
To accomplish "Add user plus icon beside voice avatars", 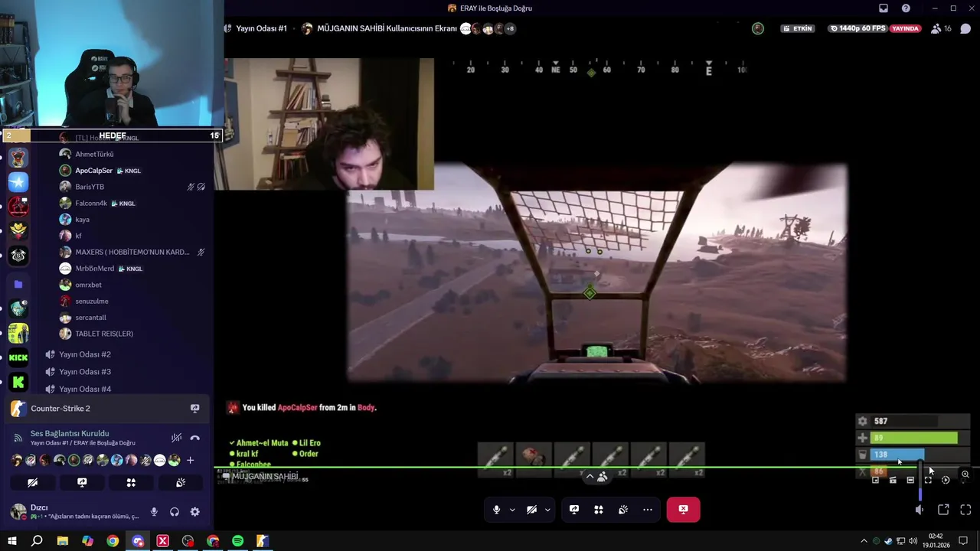I will (x=190, y=460).
